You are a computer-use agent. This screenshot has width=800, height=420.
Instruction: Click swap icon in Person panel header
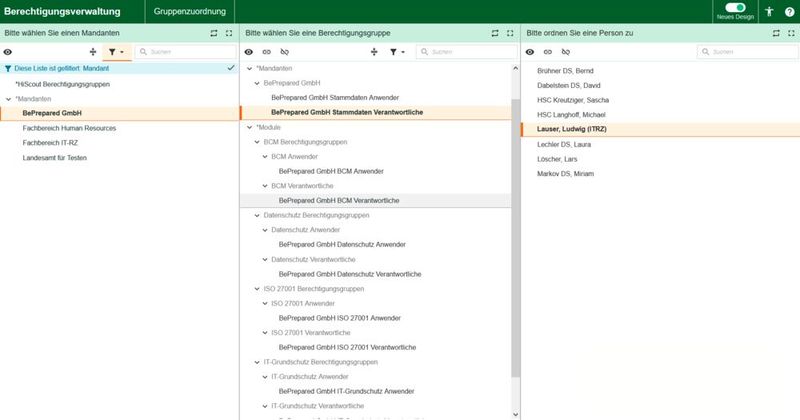click(776, 33)
